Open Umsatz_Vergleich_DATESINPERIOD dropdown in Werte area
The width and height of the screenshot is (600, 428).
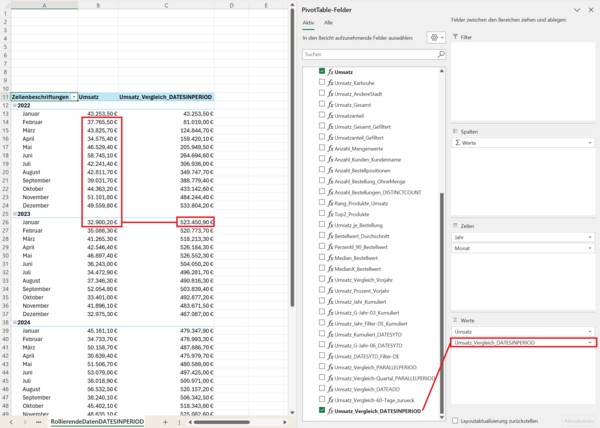click(592, 342)
